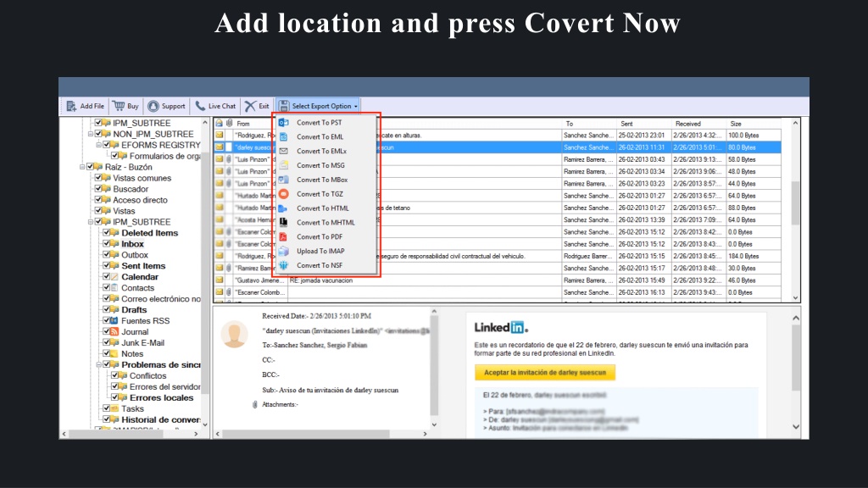Viewport: 868px width, 488px height.
Task: Click the icon beside Convert To MHTML
Action: click(x=283, y=223)
